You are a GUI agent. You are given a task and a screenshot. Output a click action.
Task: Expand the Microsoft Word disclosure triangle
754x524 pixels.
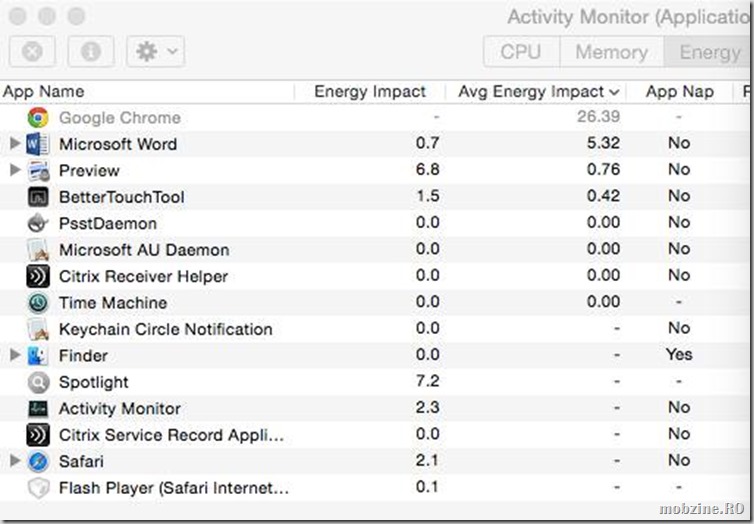tap(15, 143)
